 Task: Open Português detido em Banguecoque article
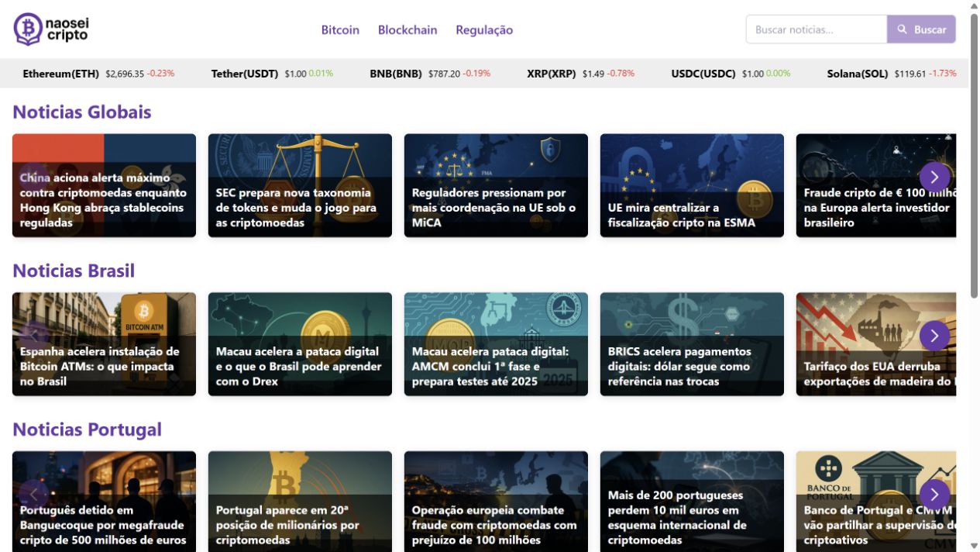[104, 502]
